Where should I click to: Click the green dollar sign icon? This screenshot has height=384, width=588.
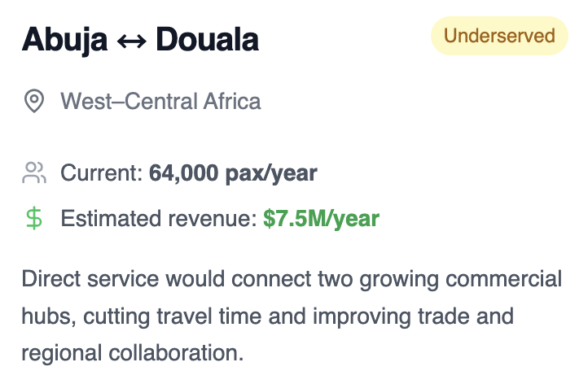click(34, 218)
